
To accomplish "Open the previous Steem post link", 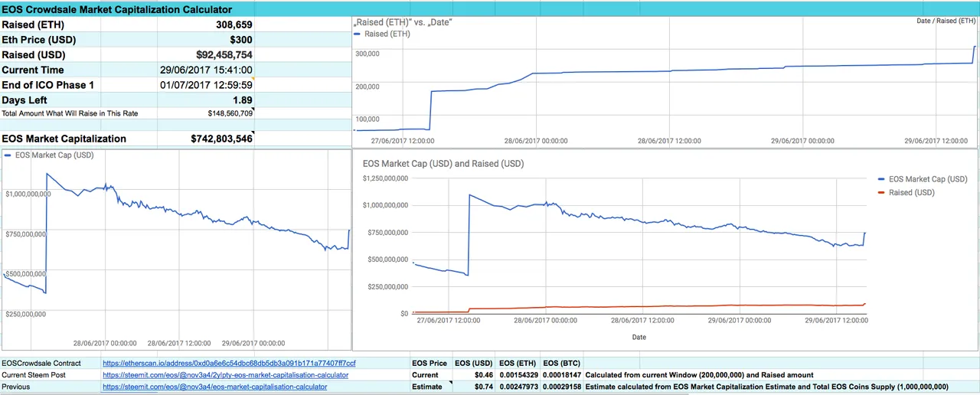I will [x=214, y=387].
